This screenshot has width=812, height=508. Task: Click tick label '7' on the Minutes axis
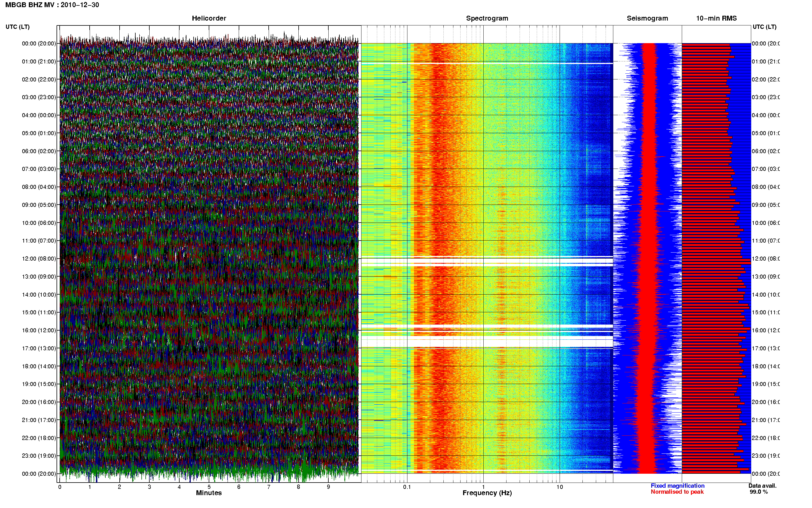click(x=269, y=487)
